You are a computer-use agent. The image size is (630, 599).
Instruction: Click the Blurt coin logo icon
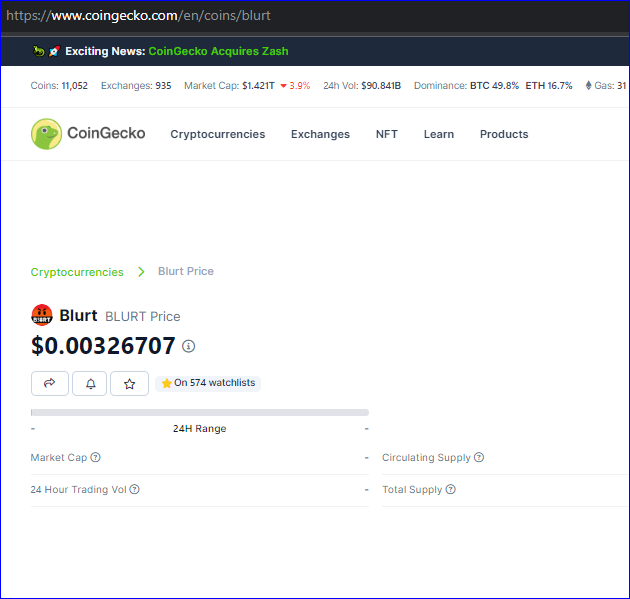42,315
